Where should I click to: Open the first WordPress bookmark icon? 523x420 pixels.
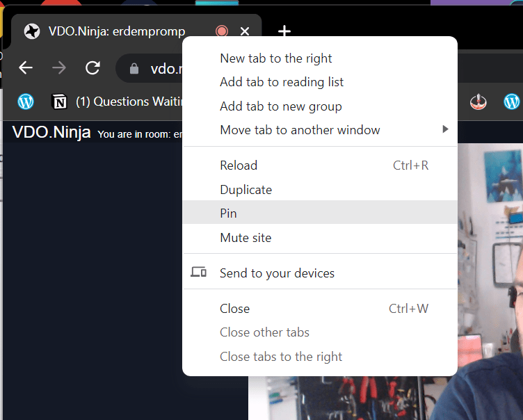click(26, 102)
